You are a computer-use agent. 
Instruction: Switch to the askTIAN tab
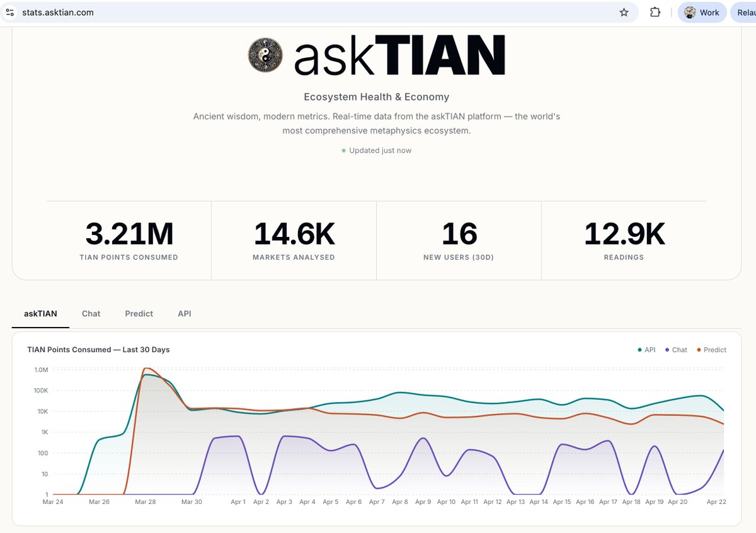coord(40,313)
